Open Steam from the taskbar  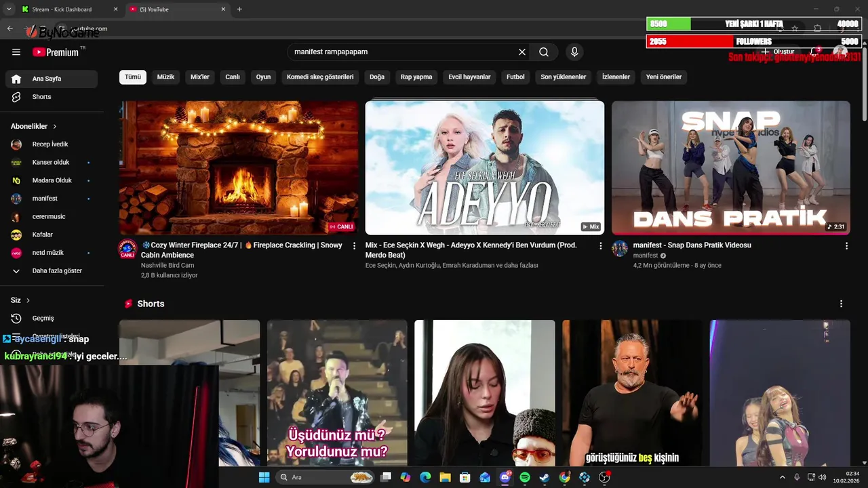click(545, 477)
